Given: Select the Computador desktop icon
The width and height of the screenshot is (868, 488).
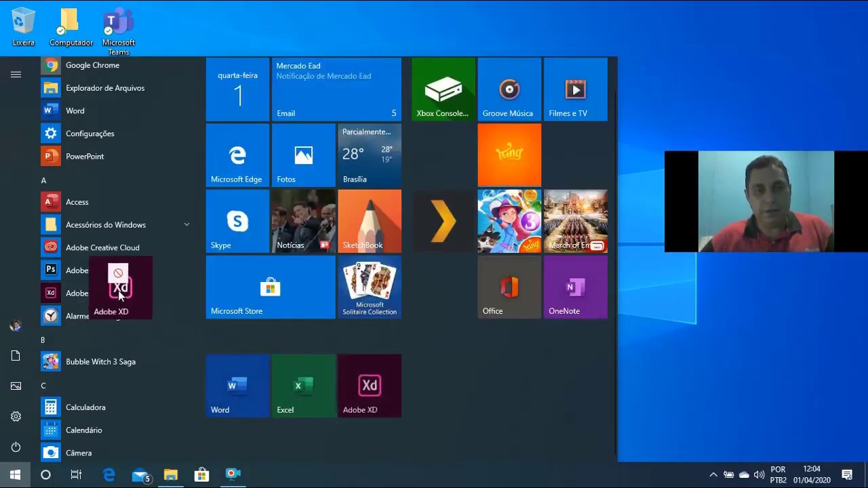Looking at the screenshot, I should click(71, 27).
